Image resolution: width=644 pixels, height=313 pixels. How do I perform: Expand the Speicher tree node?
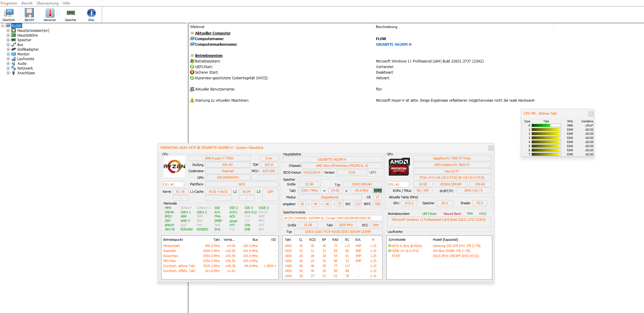coord(8,40)
